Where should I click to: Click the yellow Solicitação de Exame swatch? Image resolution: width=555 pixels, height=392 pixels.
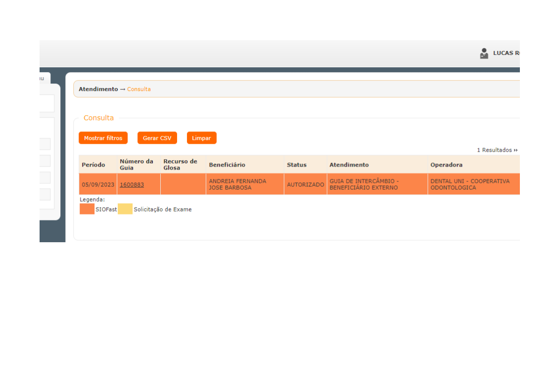click(x=125, y=209)
